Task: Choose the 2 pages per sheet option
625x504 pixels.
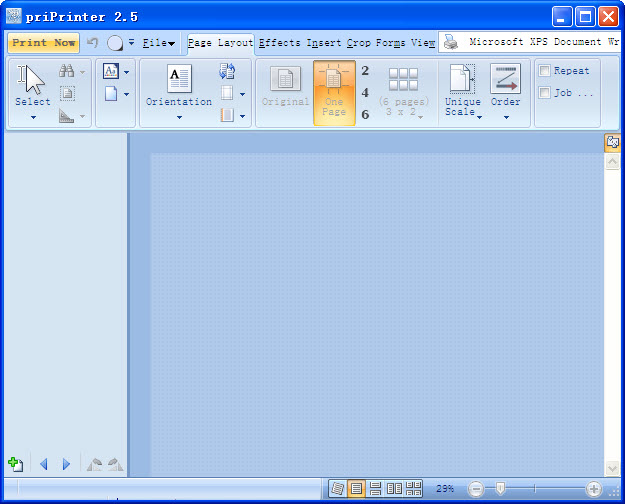Action: [x=365, y=71]
